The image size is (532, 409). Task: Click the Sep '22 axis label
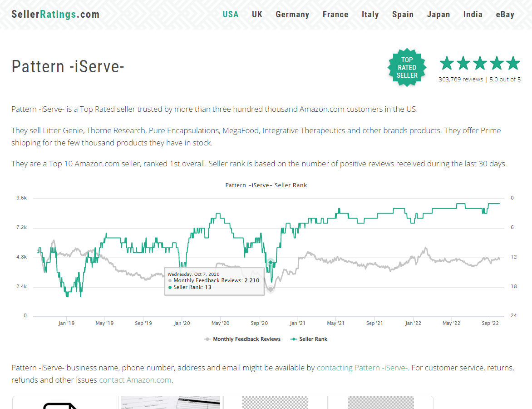490,323
